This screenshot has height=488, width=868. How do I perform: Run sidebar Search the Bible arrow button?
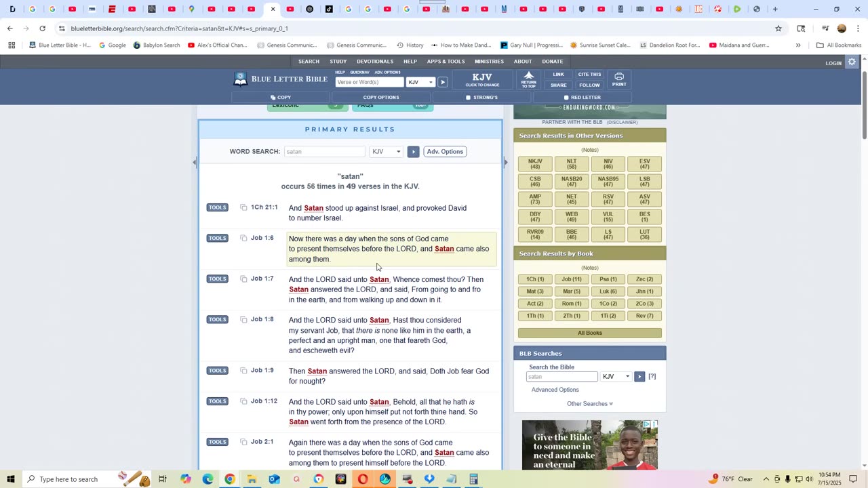[639, 377]
